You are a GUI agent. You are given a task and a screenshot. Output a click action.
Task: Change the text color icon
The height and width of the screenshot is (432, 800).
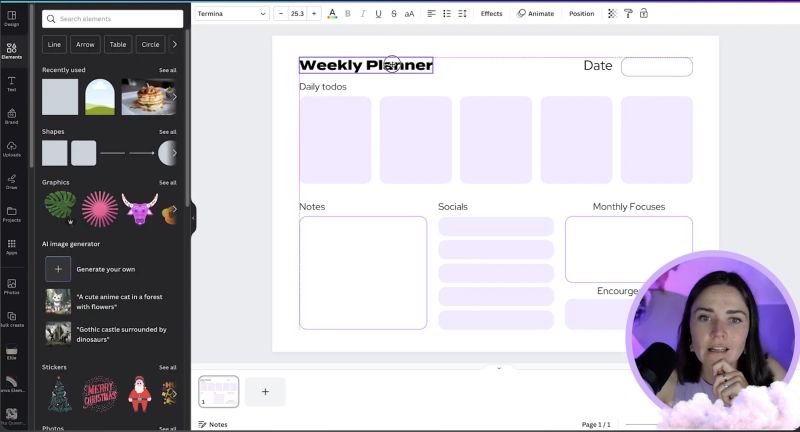tap(332, 14)
